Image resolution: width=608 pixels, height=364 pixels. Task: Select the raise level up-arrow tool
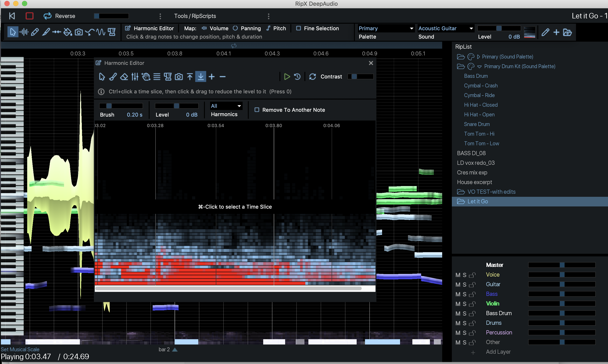pyautogui.click(x=190, y=77)
